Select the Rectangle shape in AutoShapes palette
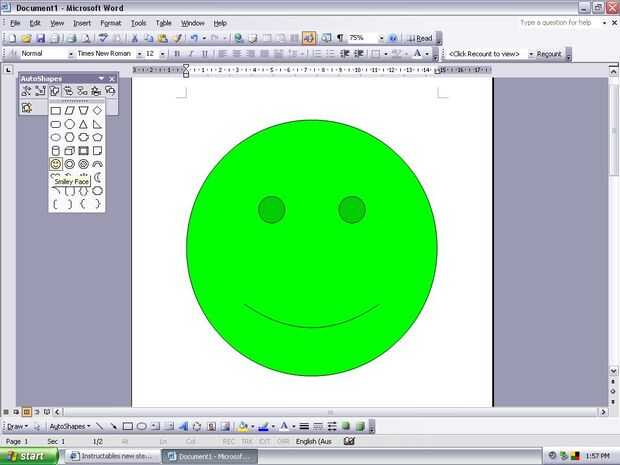Viewport: 620px width, 465px height. pyautogui.click(x=56, y=111)
